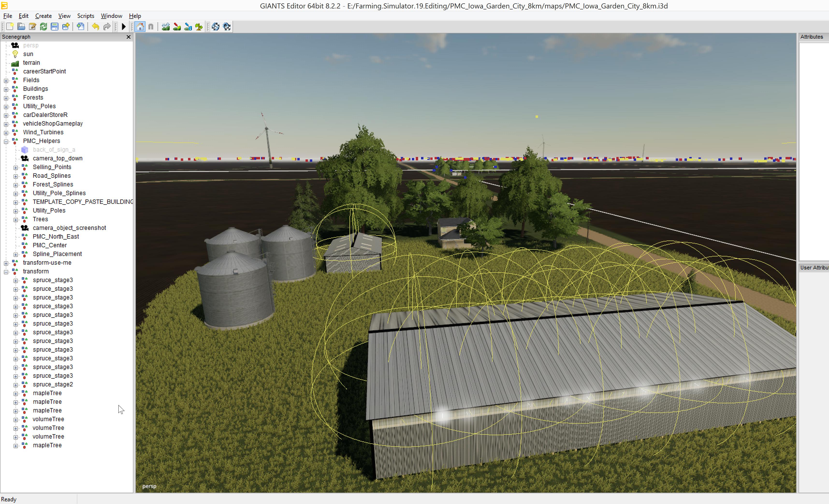This screenshot has width=829, height=504.
Task: Select the vehicleShopGameplay item
Action: click(53, 123)
